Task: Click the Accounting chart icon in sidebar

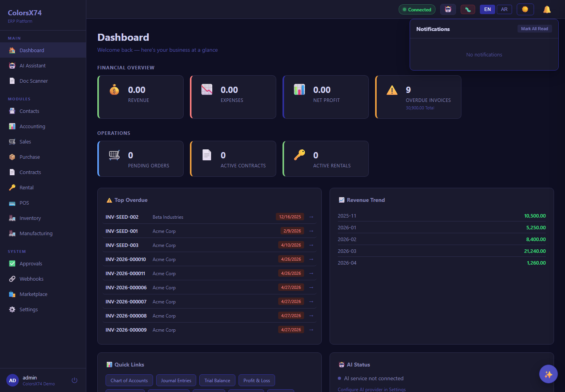Action: (x=12, y=126)
